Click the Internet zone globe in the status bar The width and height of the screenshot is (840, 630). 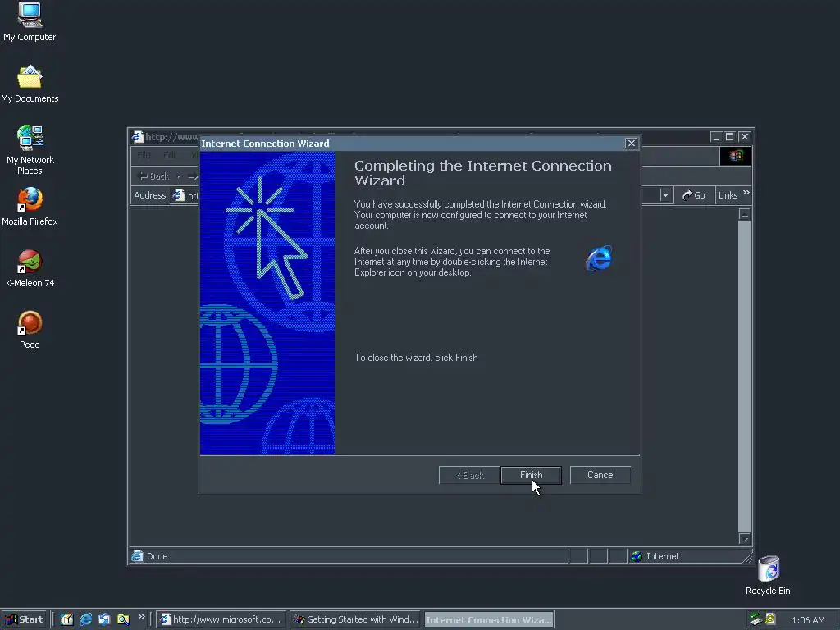[x=637, y=557]
